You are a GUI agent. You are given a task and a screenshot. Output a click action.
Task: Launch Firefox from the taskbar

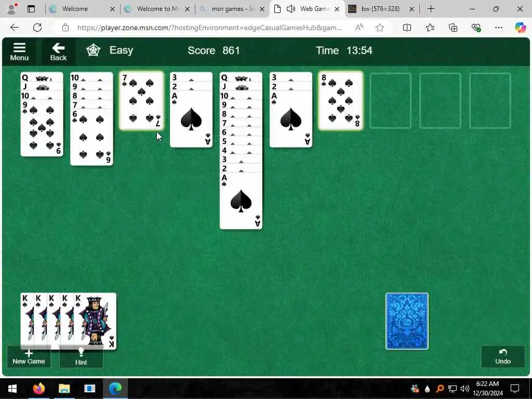coord(38,388)
